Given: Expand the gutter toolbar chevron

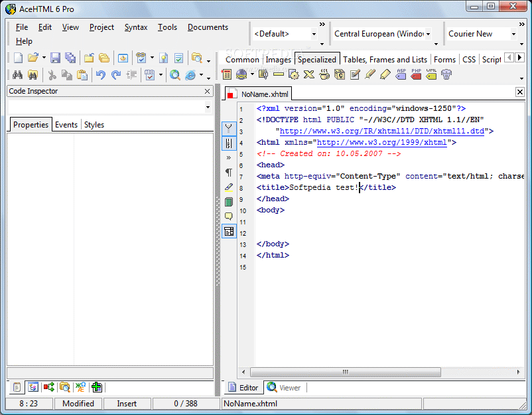Looking at the screenshot, I should coord(229,158).
